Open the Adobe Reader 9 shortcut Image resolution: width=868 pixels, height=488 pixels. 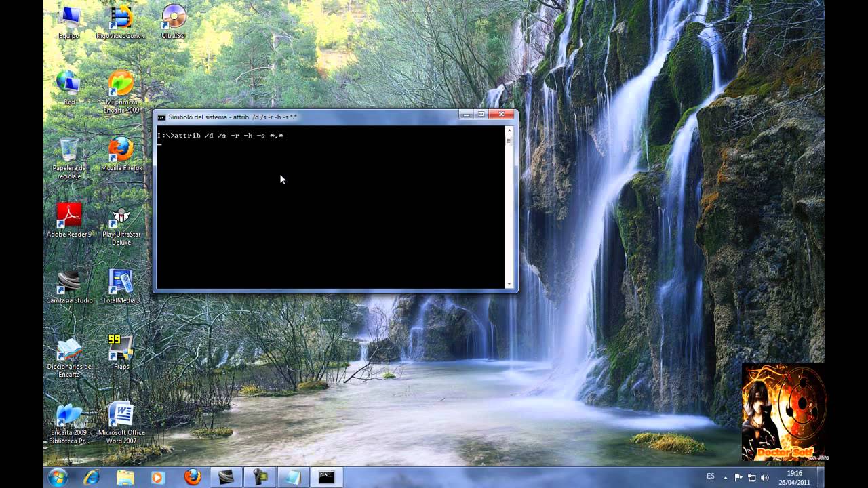pyautogui.click(x=68, y=220)
